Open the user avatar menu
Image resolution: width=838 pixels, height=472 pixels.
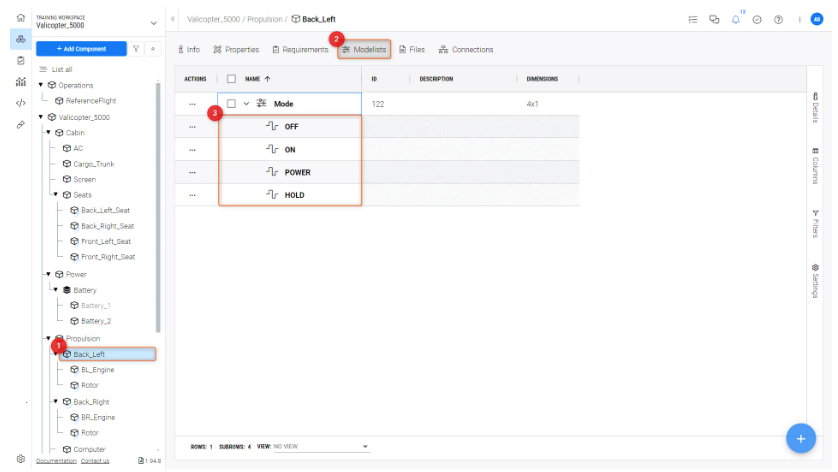tap(817, 19)
